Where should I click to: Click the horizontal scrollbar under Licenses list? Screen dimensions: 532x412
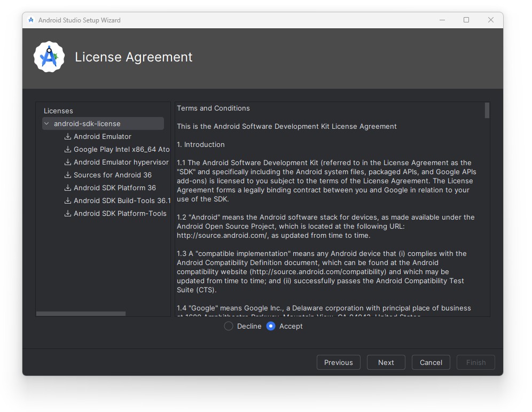[x=81, y=314]
